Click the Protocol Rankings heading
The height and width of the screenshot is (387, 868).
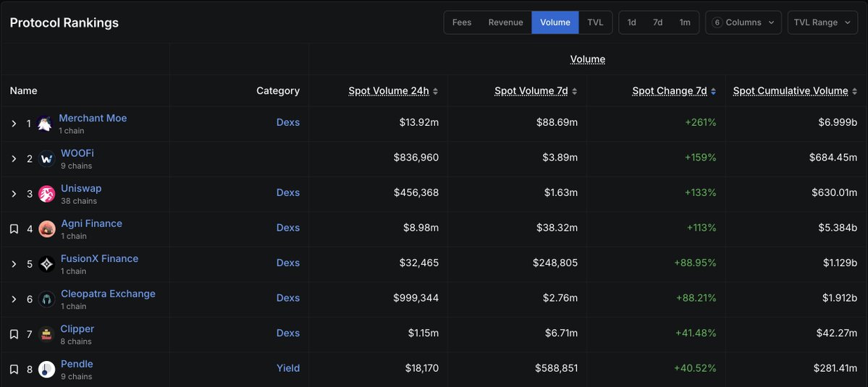pyautogui.click(x=64, y=22)
